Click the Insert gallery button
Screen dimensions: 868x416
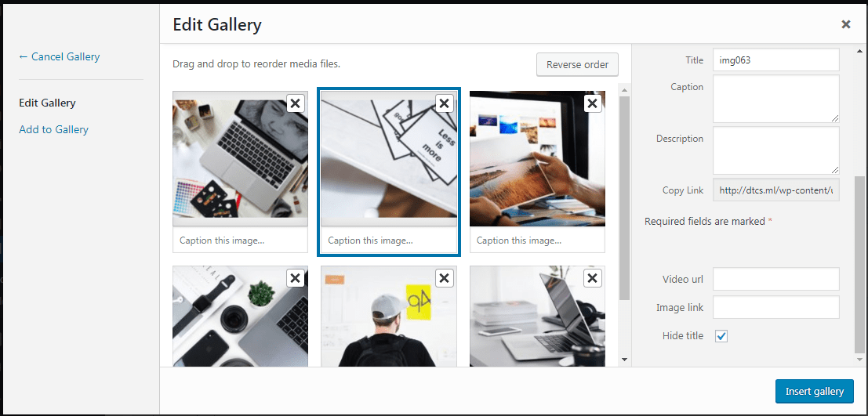click(815, 391)
